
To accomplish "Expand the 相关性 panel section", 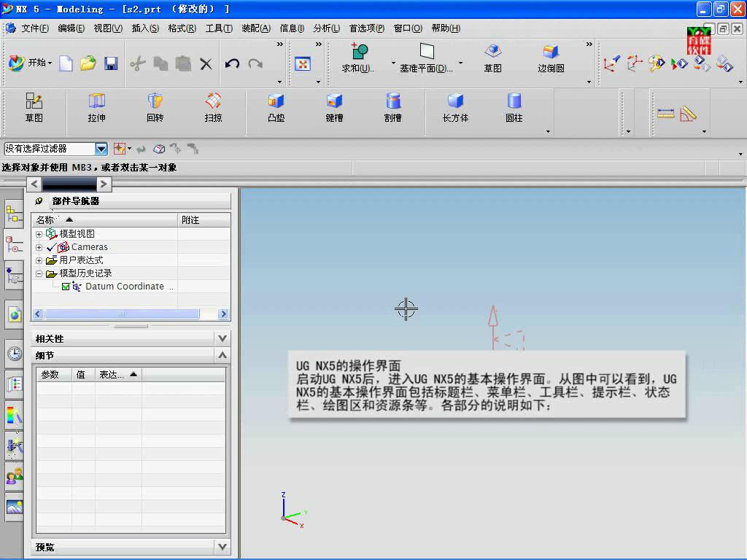I will point(222,338).
